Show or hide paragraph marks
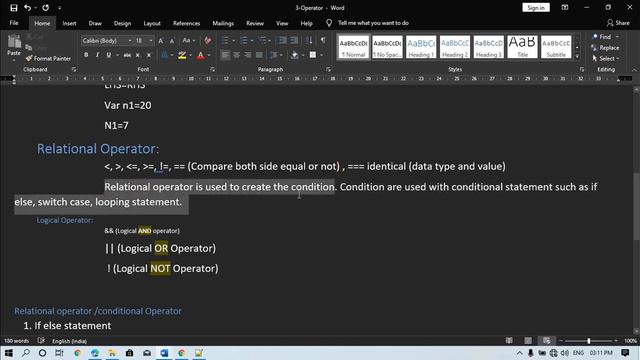Image resolution: width=640 pixels, height=360 pixels. tap(323, 40)
